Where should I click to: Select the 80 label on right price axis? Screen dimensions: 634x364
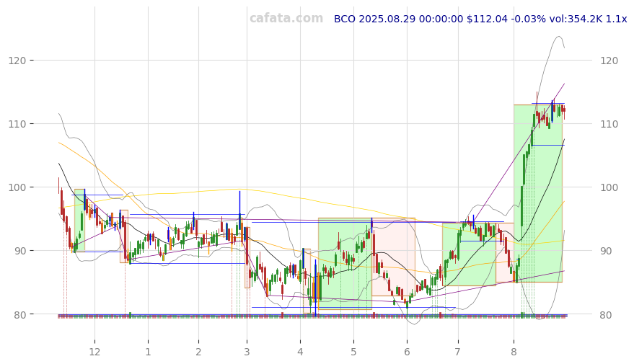[x=607, y=314]
